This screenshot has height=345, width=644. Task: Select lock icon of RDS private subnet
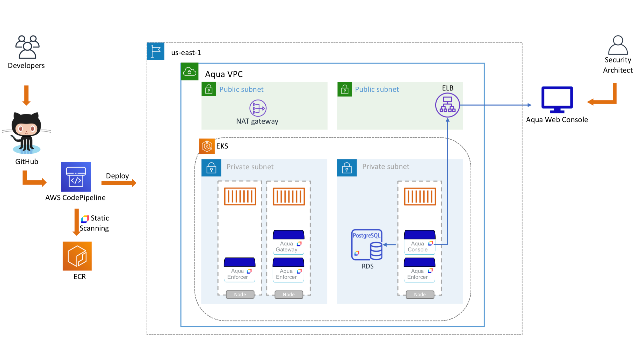click(x=347, y=168)
